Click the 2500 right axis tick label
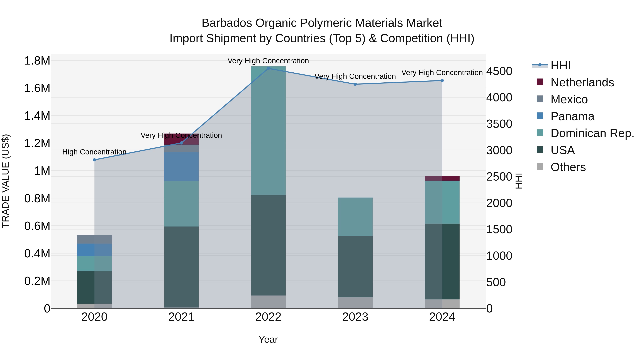The width and height of the screenshot is (644, 362). point(499,177)
